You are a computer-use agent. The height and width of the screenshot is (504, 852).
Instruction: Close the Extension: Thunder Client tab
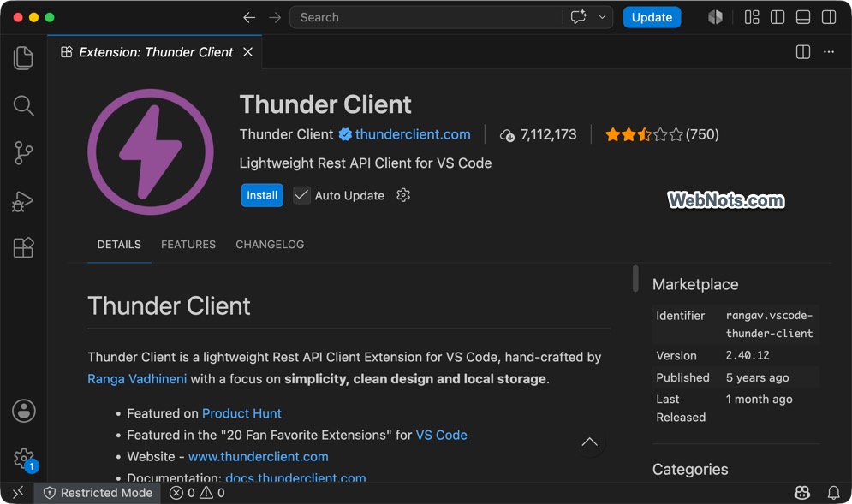click(247, 52)
